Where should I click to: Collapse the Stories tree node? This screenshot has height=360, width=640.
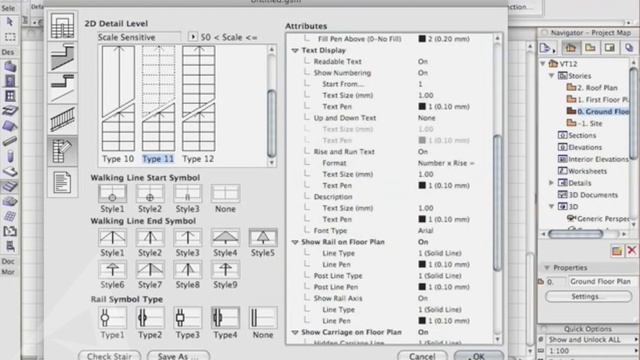551,76
